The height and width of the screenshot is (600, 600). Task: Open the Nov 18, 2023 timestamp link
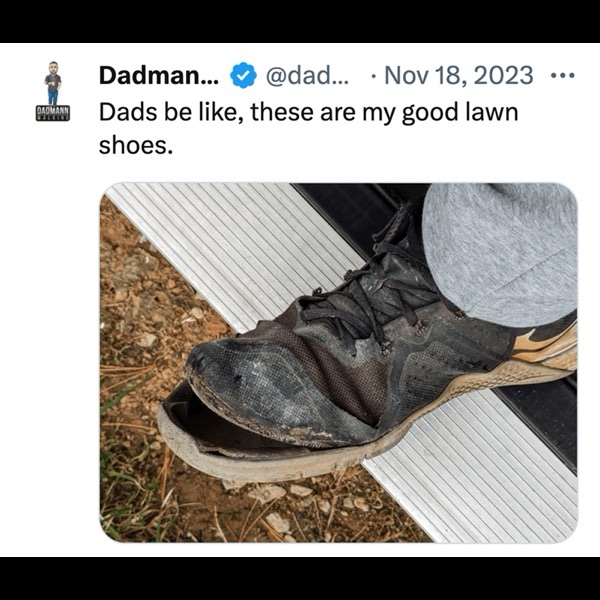pos(458,76)
